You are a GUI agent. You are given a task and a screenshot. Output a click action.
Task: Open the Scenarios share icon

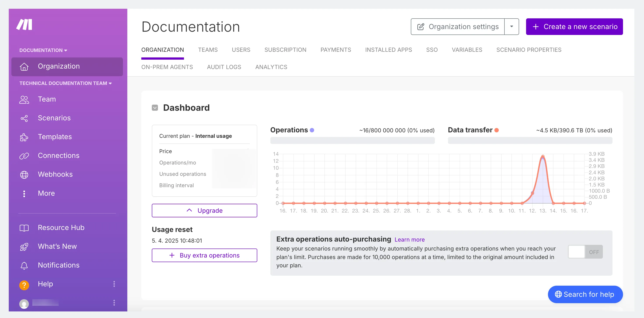tap(24, 118)
